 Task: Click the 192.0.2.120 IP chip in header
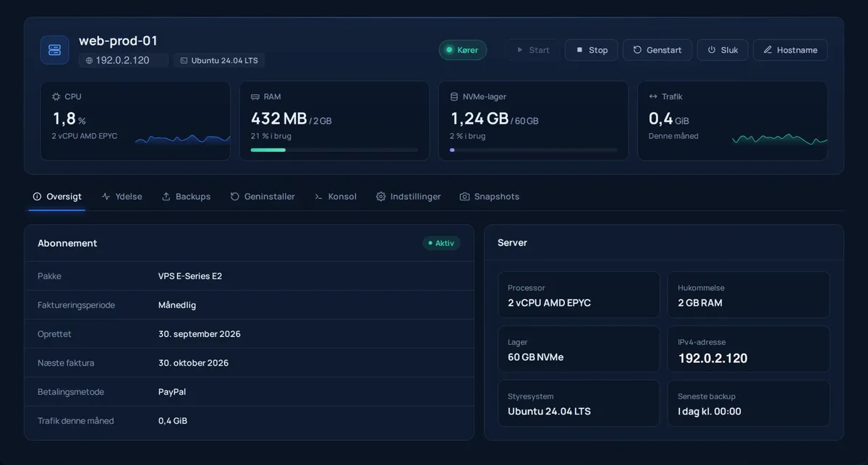tap(124, 61)
